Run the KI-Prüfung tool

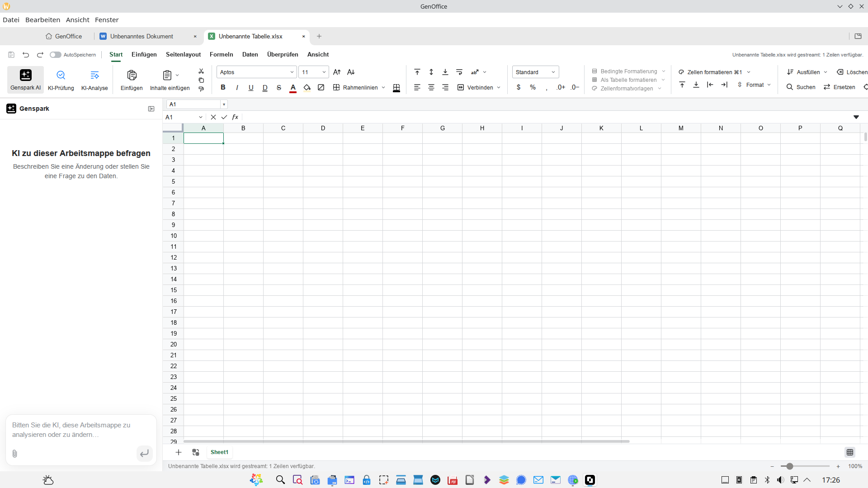click(61, 80)
